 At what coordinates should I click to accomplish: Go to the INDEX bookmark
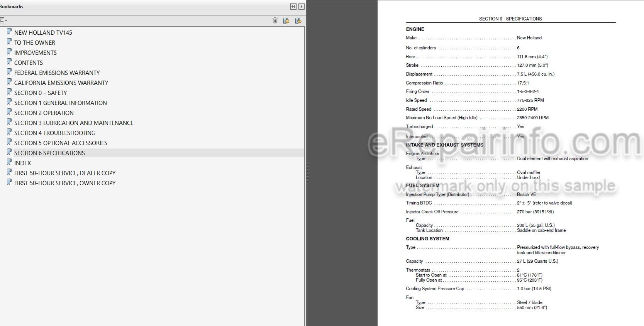23,163
